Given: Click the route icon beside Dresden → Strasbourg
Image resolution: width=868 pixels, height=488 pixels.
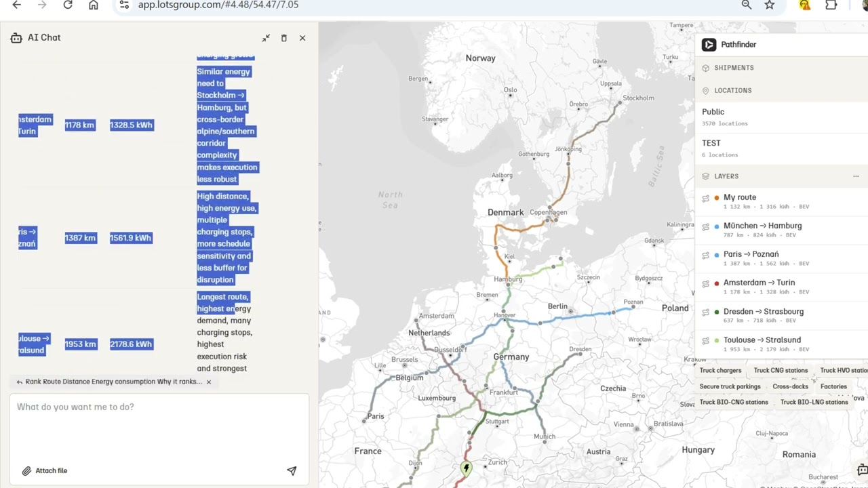Looking at the screenshot, I should pos(705,312).
